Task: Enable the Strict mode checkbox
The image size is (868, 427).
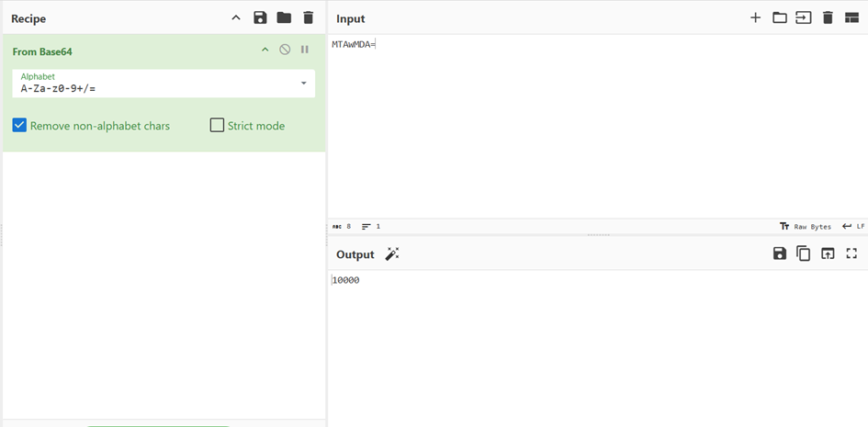Action: coord(218,125)
